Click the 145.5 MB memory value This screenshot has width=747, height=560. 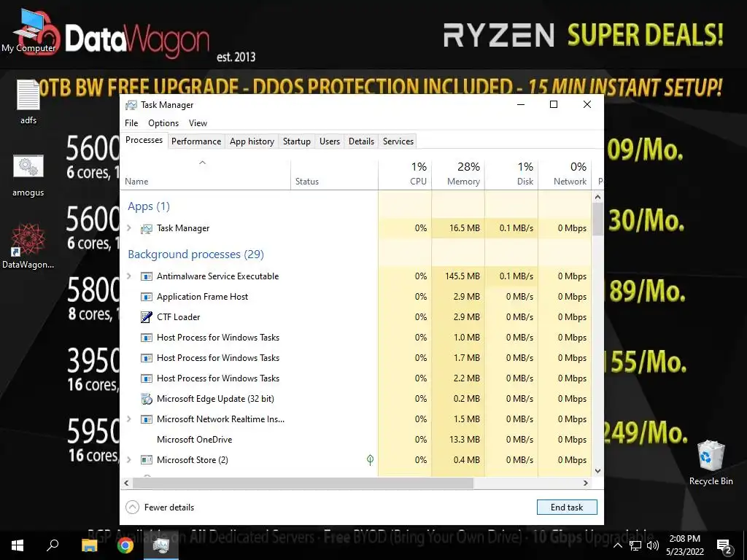[x=462, y=276]
